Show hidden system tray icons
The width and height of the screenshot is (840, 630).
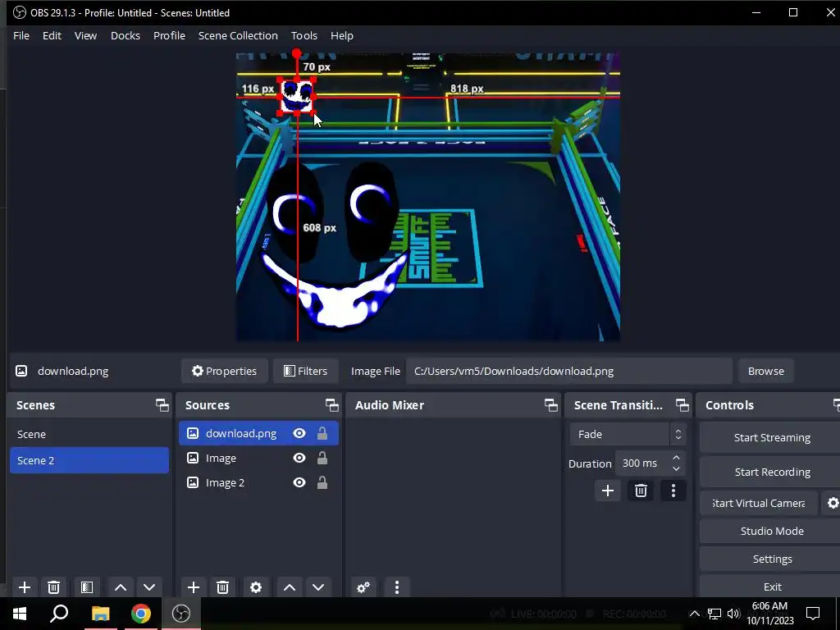click(694, 614)
